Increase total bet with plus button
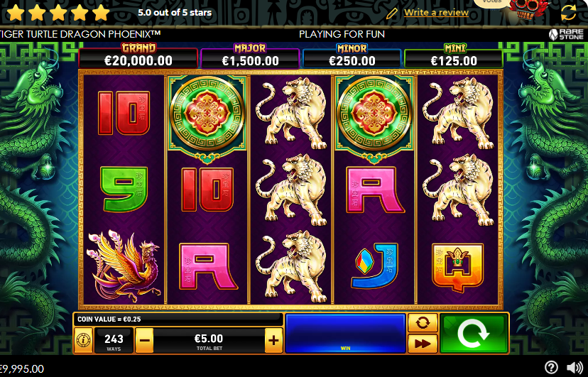The width and height of the screenshot is (588, 377). click(x=273, y=340)
